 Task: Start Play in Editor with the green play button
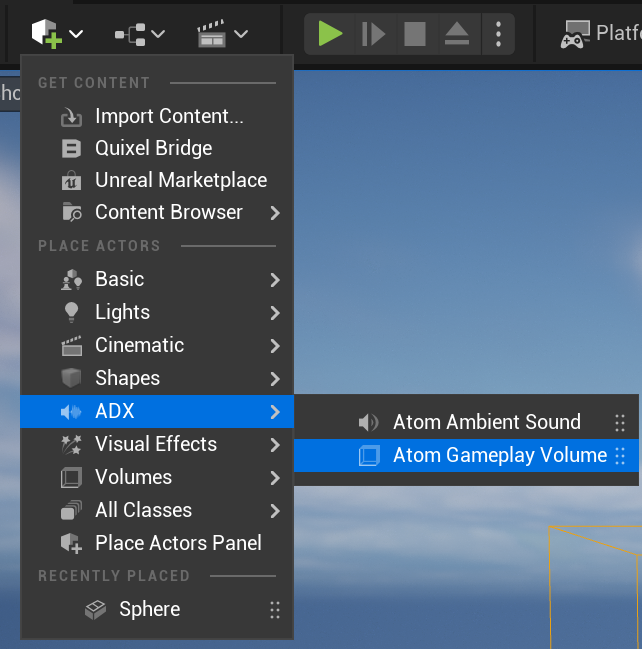click(x=330, y=34)
